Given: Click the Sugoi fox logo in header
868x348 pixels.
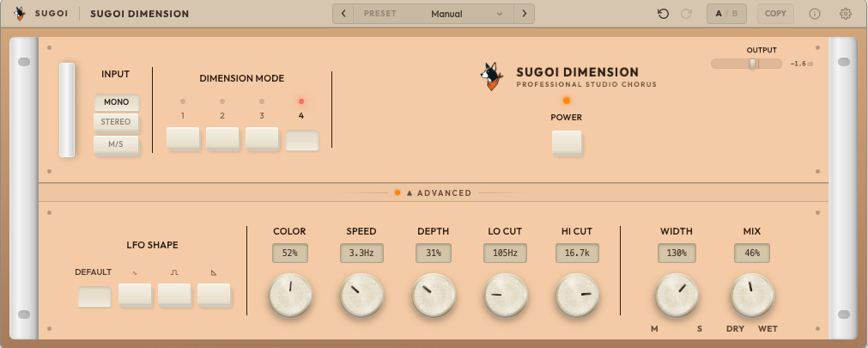Looking at the screenshot, I should coord(20,13).
